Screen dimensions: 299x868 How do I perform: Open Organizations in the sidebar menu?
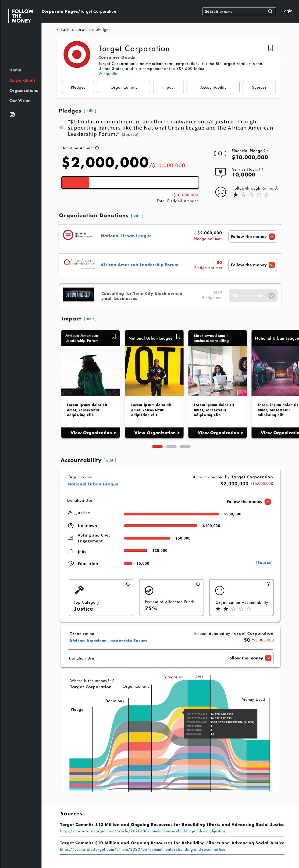pyautogui.click(x=24, y=90)
